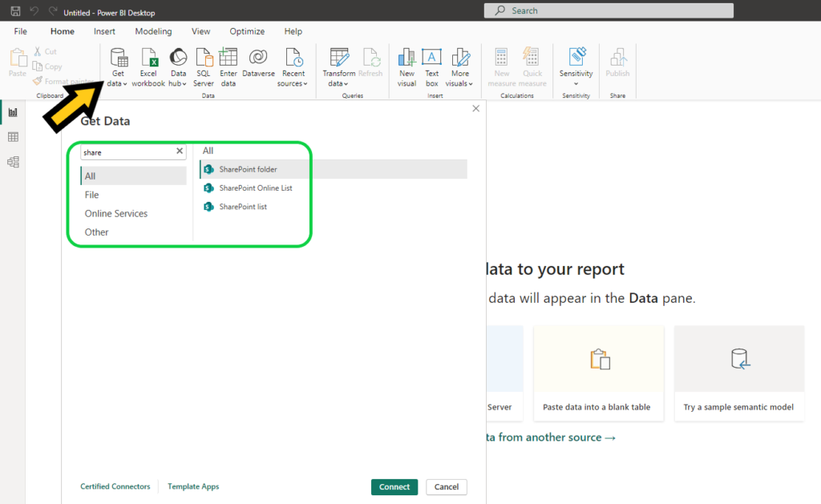Open the Insert ribbon tab
This screenshot has width=821, height=504.
tap(104, 31)
